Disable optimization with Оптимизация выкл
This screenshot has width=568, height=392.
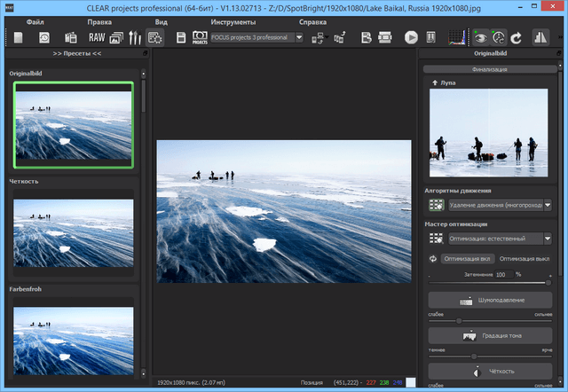[x=526, y=258]
